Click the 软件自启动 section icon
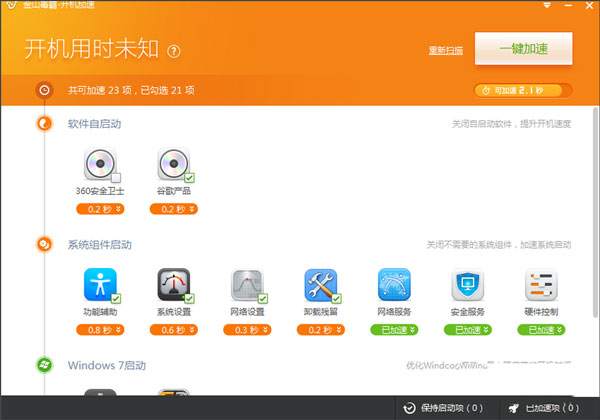Image resolution: width=600 pixels, height=420 pixels. [44, 124]
